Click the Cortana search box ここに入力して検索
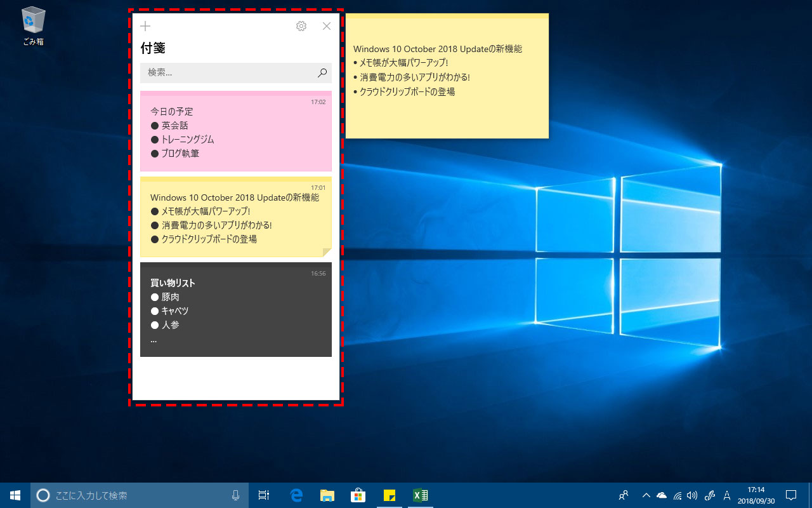The width and height of the screenshot is (812, 508). click(x=140, y=495)
